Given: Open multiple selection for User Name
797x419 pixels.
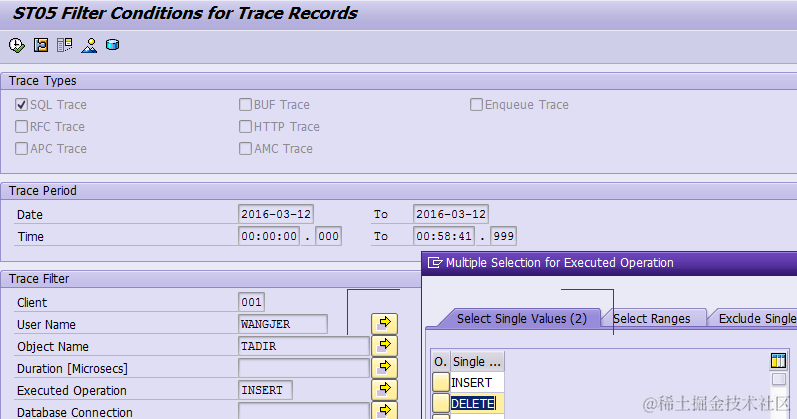Looking at the screenshot, I should click(384, 323).
